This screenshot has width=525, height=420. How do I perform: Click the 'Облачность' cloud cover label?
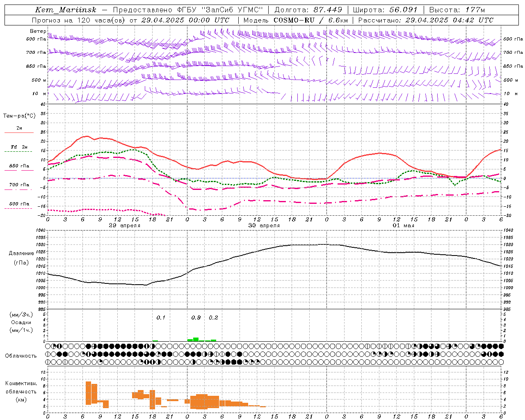click(21, 356)
